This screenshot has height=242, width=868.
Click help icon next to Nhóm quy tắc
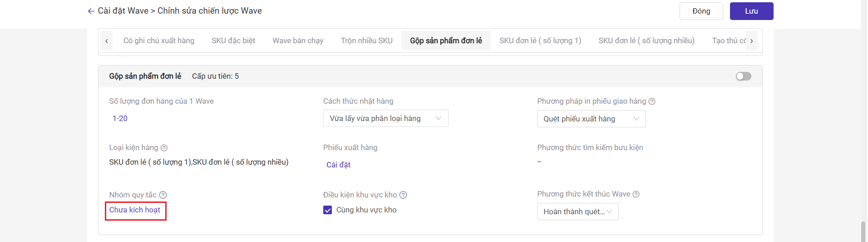pyautogui.click(x=163, y=195)
